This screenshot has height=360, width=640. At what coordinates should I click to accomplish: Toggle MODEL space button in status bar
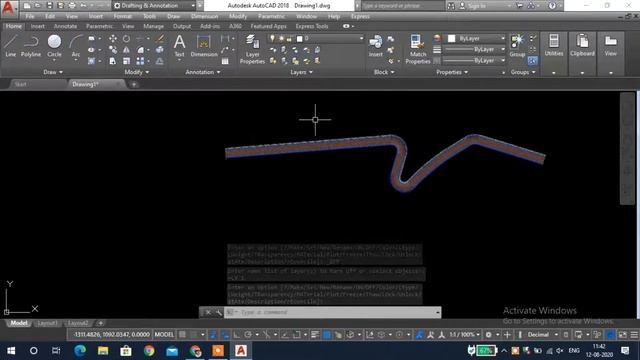[164, 335]
